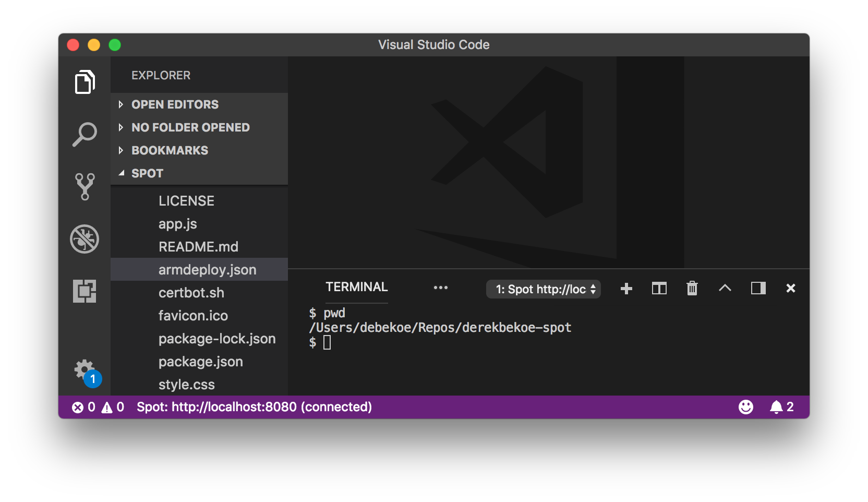Screen dimensions: 868x502
Task: Open the Search view icon
Action: (x=85, y=134)
